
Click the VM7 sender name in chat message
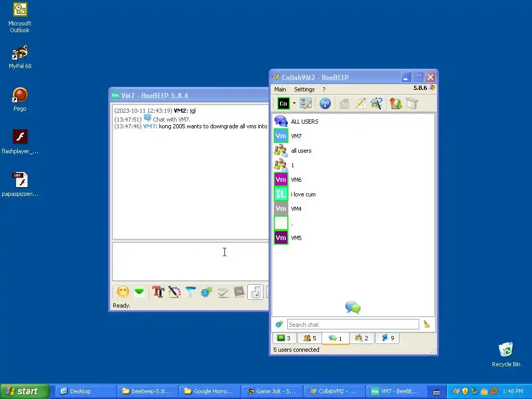click(x=149, y=126)
